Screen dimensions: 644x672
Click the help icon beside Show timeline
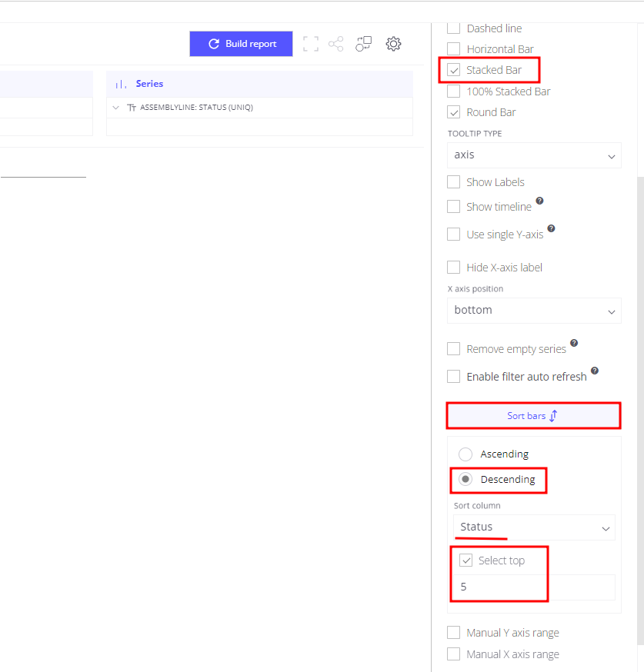[540, 201]
